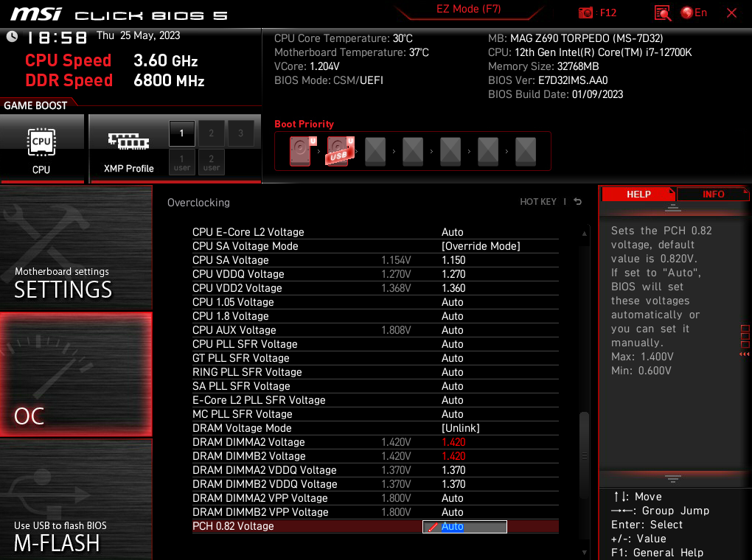Screen dimensions: 752x560
Task: Select the CPU VDDQ Voltage value 1.270
Action: 453,274
